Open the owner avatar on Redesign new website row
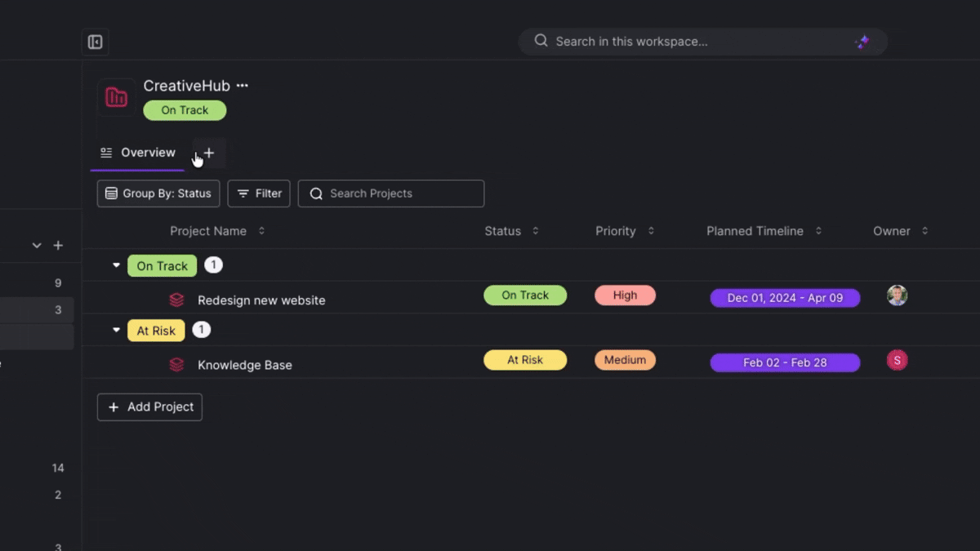The width and height of the screenshot is (980, 551). pos(897,296)
